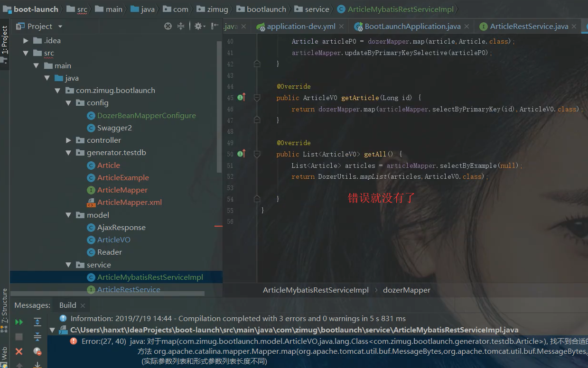
Task: Click the fold end marker at line 54
Action: click(x=257, y=199)
